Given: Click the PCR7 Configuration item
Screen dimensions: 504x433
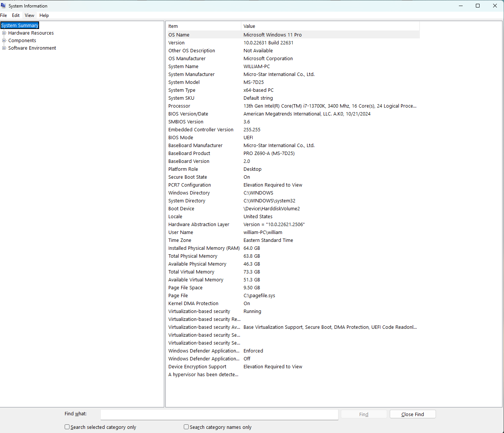Looking at the screenshot, I should 189,185.
